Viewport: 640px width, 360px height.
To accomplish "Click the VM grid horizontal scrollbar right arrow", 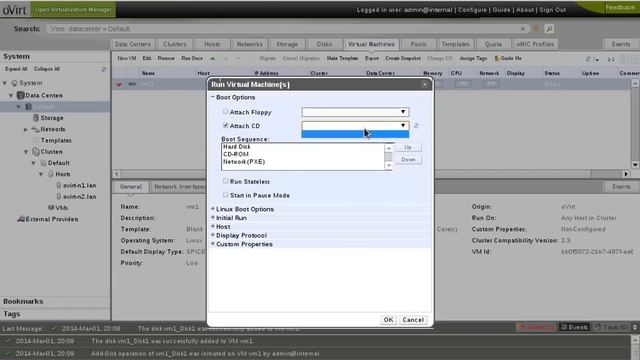I will click(626, 174).
